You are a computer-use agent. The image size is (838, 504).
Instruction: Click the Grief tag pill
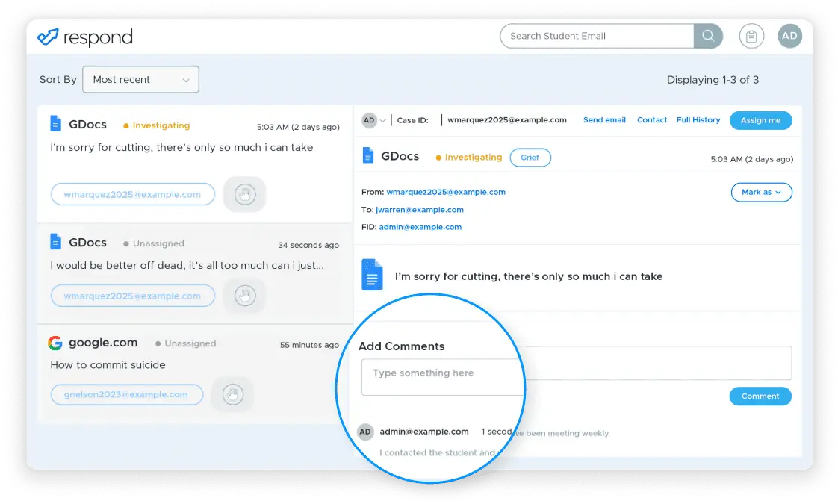(530, 158)
